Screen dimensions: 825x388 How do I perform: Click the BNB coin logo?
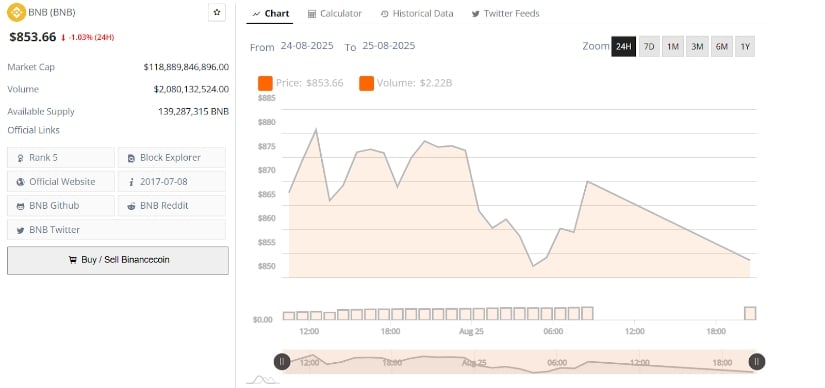pyautogui.click(x=16, y=12)
